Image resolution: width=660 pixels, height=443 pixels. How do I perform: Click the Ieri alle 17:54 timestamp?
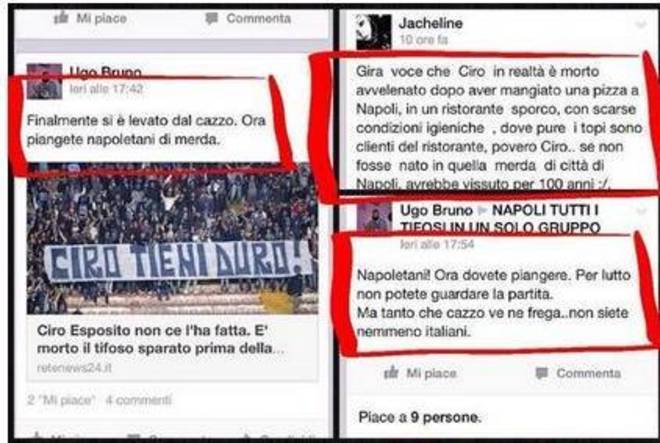tap(437, 244)
